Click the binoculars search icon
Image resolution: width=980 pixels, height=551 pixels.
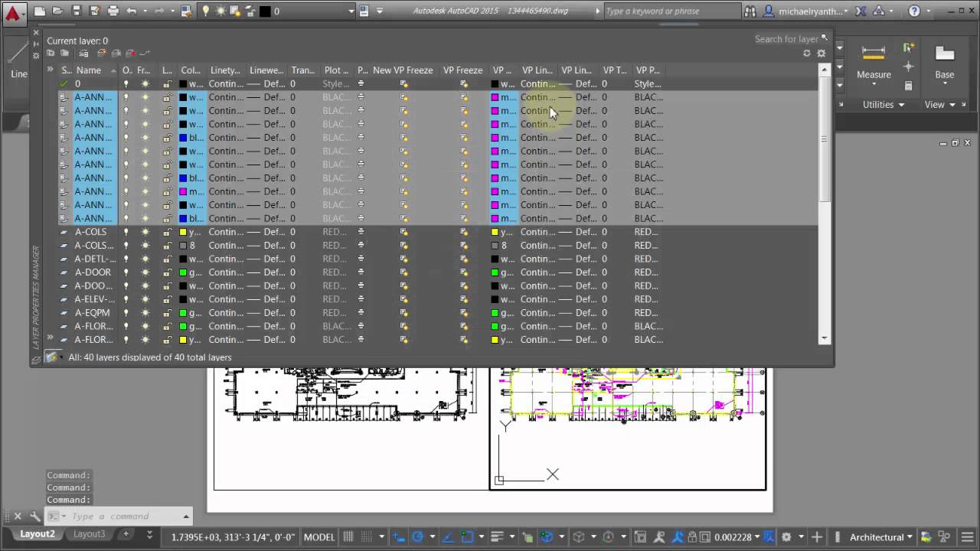click(750, 11)
